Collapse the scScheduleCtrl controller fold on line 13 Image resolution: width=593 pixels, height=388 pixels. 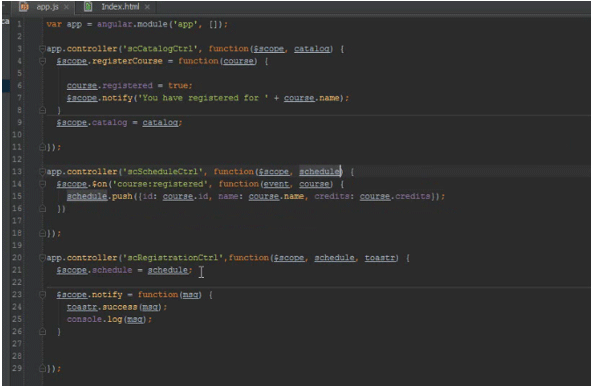point(42,172)
